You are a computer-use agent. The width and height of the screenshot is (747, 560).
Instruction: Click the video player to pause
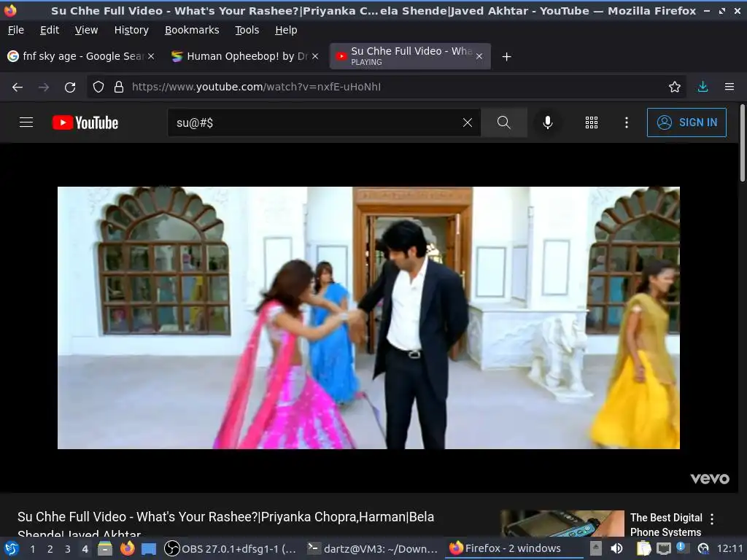pos(368,318)
